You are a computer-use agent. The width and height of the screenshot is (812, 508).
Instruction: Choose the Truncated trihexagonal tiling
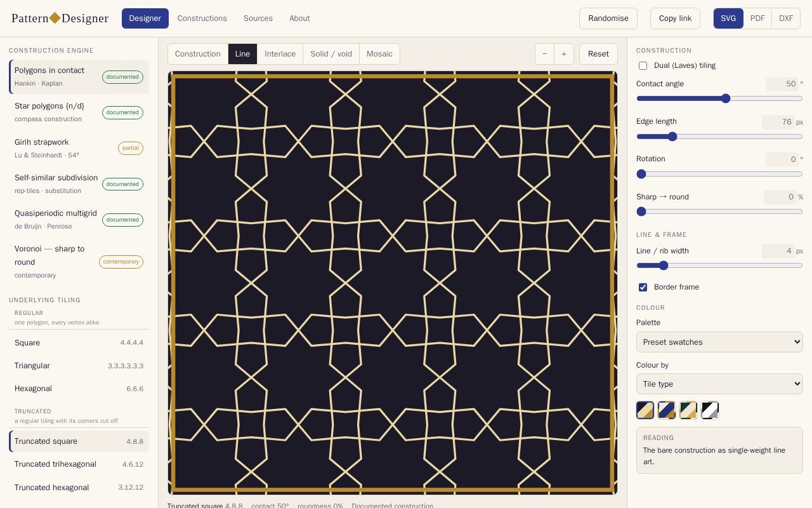point(79,464)
